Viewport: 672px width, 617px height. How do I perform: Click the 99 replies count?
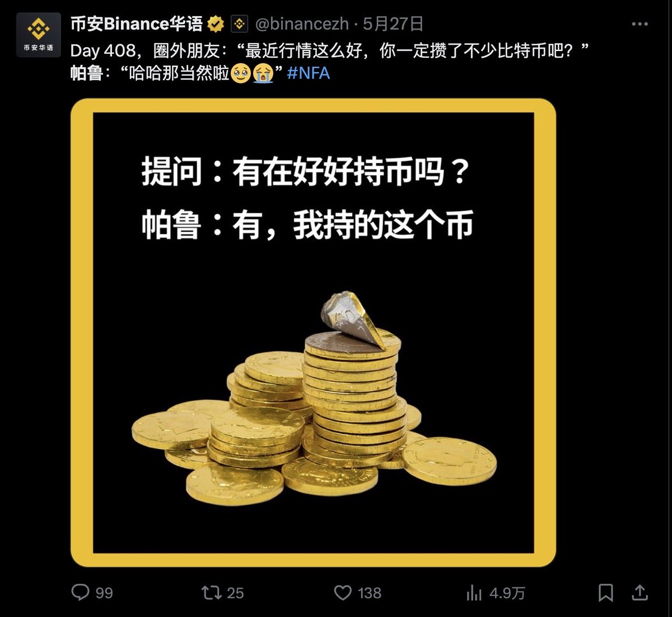(104, 593)
